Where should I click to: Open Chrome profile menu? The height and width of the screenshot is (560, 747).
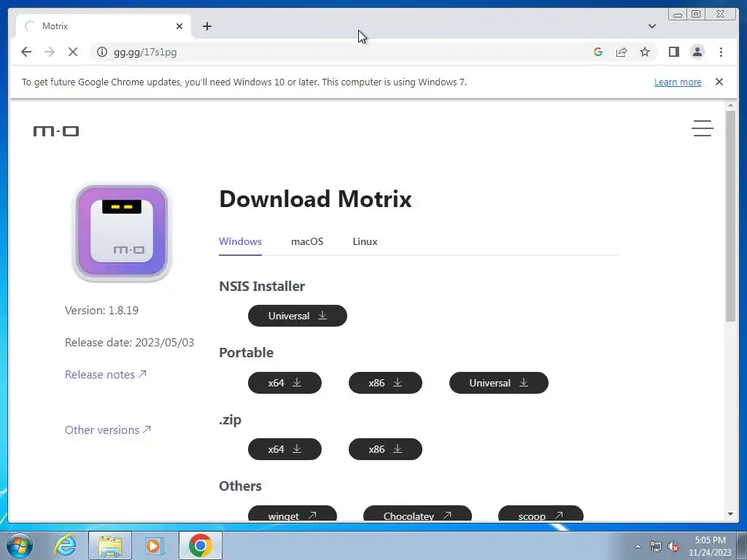pos(697,52)
